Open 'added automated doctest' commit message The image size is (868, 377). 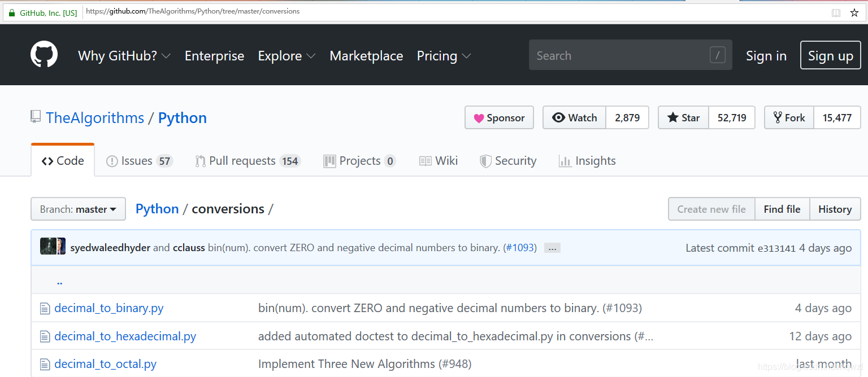(x=455, y=337)
